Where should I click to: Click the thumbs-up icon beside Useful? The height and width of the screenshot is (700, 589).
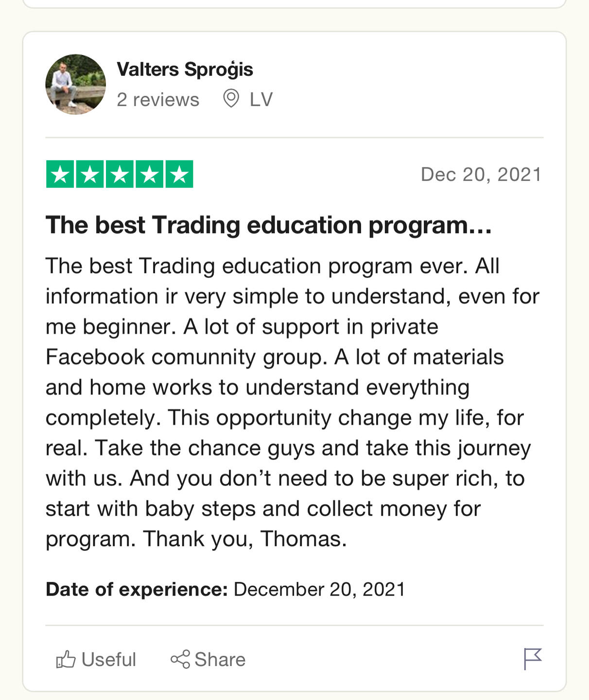click(x=66, y=660)
